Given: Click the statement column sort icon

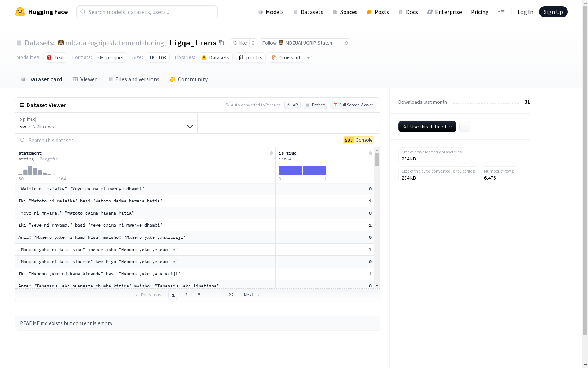Looking at the screenshot, I should click(271, 153).
